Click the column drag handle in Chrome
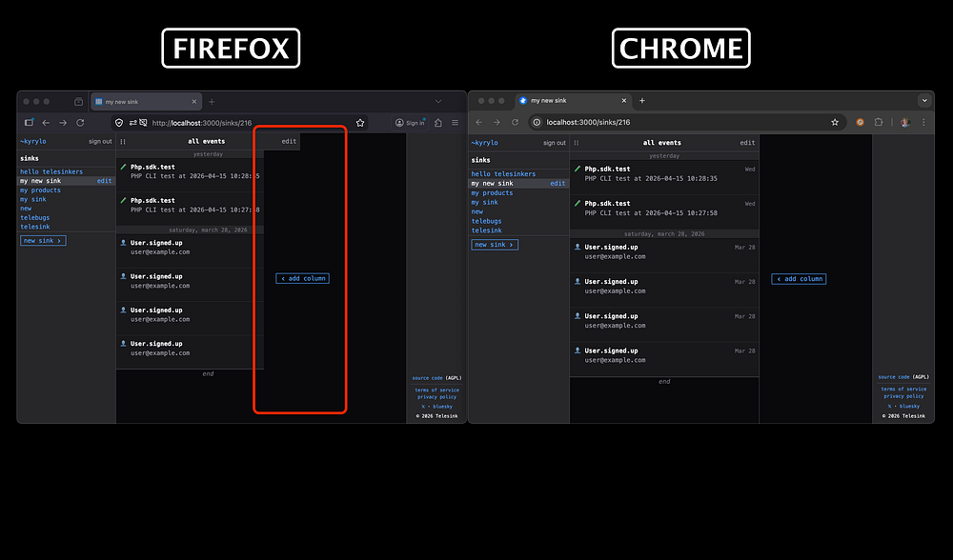The width and height of the screenshot is (953, 560). (577, 143)
